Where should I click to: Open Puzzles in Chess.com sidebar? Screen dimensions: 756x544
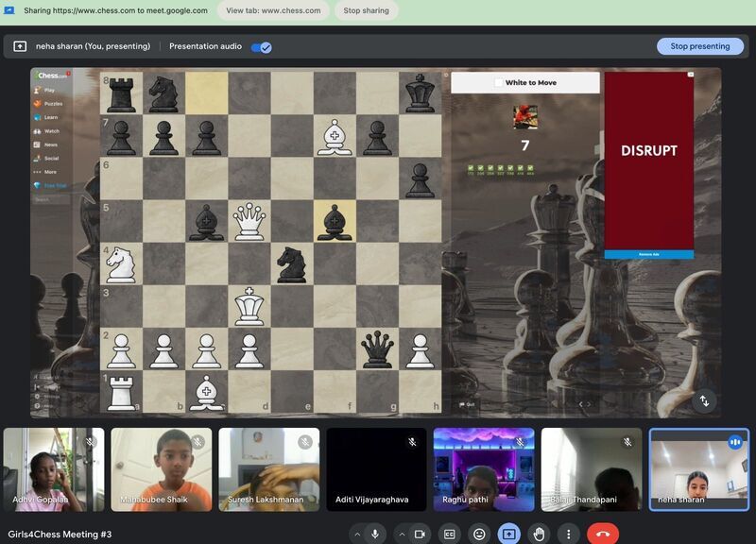(53, 104)
